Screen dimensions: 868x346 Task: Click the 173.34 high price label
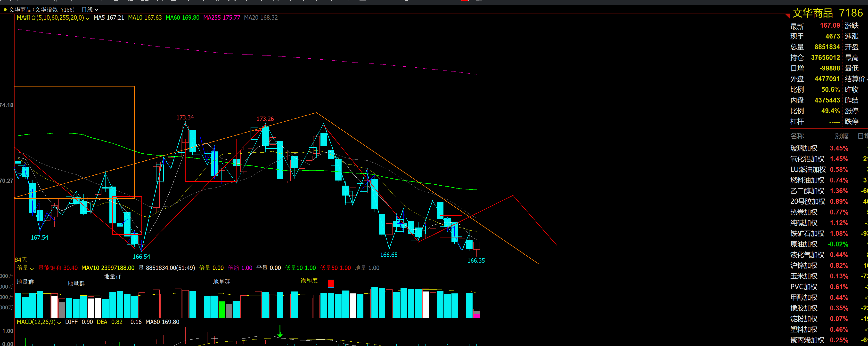pyautogui.click(x=185, y=118)
